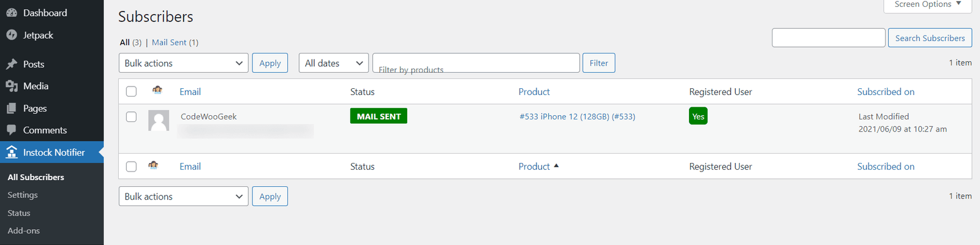The height and width of the screenshot is (245, 980).
Task: Open the bottom Bulk actions dropdown
Action: click(x=184, y=196)
